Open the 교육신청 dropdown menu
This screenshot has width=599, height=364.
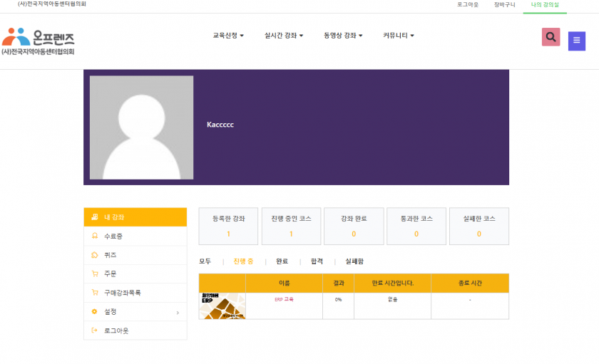[x=228, y=36]
